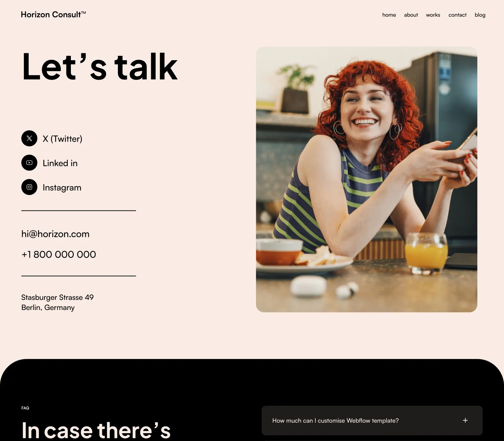Click the hi@horizon.com email address
The height and width of the screenshot is (441, 504).
55,234
